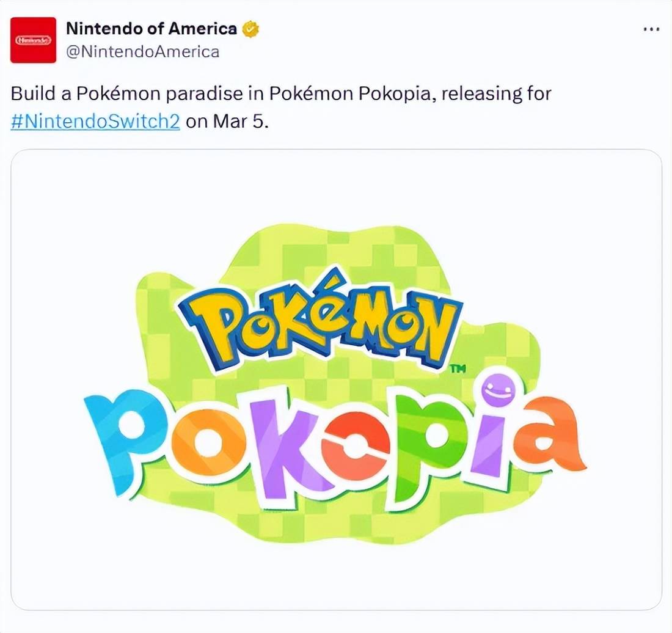Open the #NintendoSwitch2 hashtag link

coord(95,121)
